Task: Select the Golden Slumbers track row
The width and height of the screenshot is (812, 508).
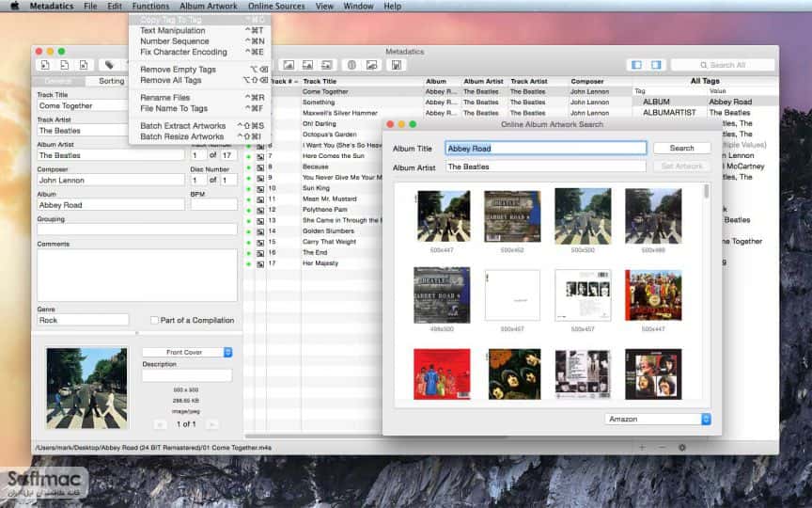Action: tap(328, 231)
